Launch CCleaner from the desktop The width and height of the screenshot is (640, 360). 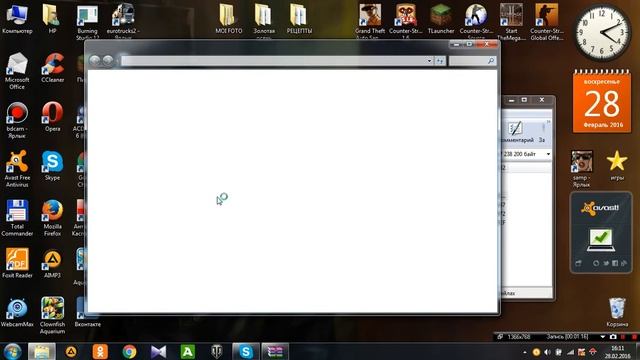click(52, 68)
